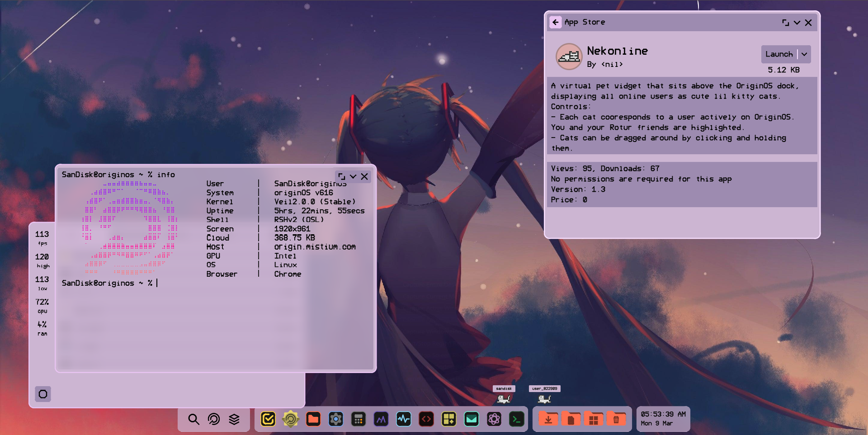The width and height of the screenshot is (868, 435).
Task: Click the spiral Rotur icon in the dock
Action: point(214,419)
